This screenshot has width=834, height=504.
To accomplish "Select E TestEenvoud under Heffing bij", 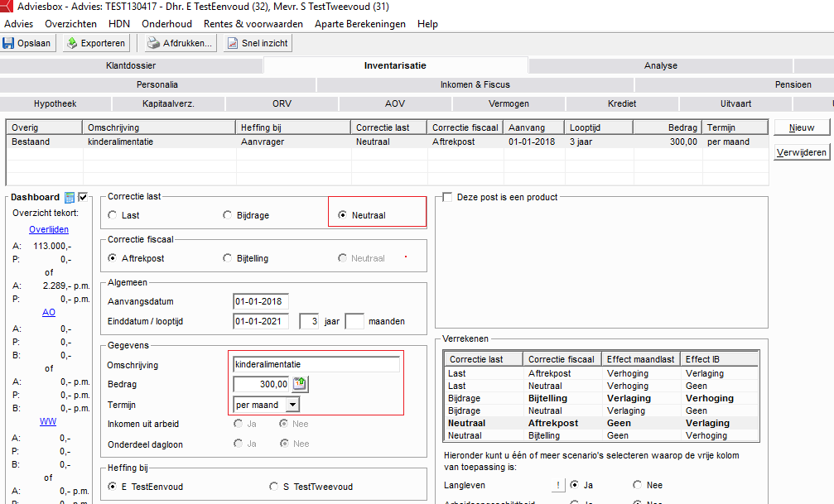I will [113, 487].
